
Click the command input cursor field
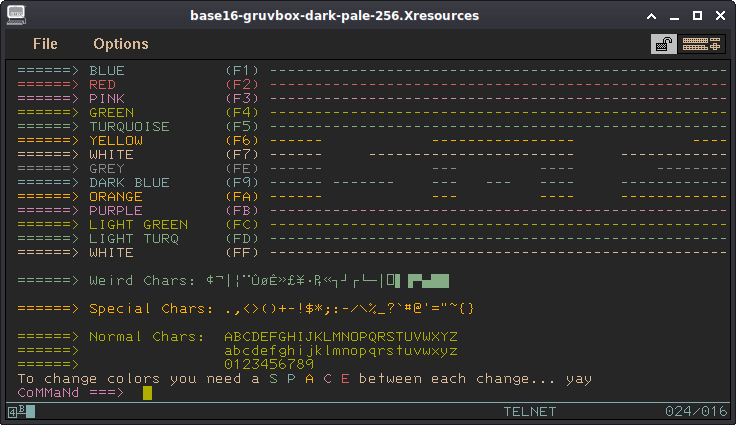pyautogui.click(x=147, y=393)
